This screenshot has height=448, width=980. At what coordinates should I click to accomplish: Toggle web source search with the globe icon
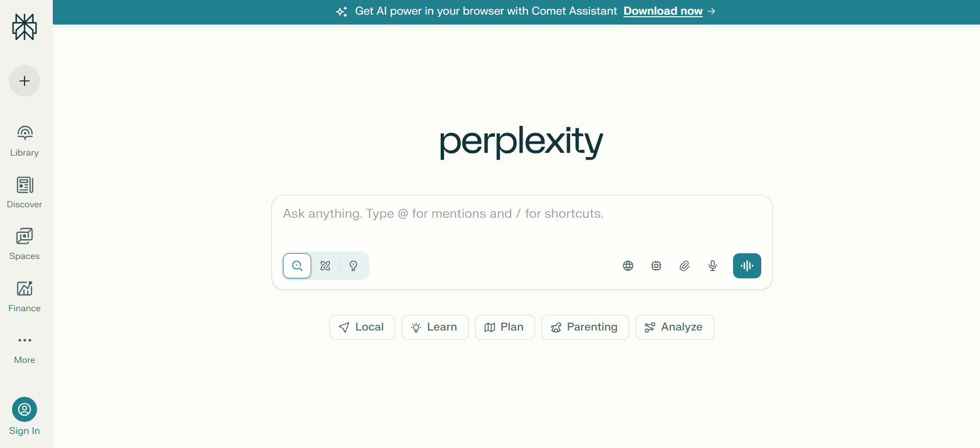[x=628, y=265]
